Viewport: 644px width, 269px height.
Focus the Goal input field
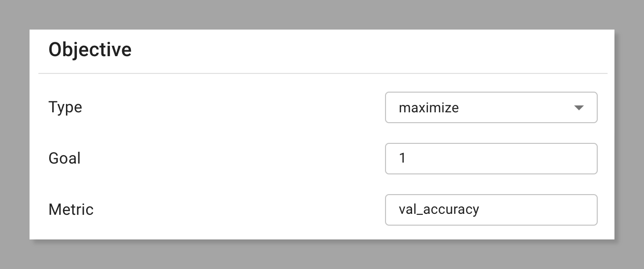pos(491,159)
